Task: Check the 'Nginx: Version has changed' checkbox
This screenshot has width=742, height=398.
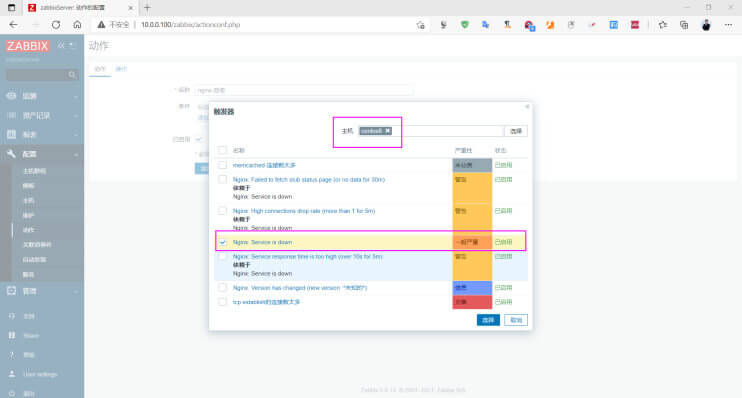Action: (222, 288)
